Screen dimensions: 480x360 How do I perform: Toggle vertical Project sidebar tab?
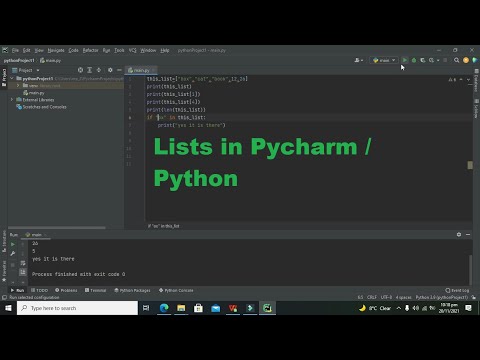(x=4, y=77)
